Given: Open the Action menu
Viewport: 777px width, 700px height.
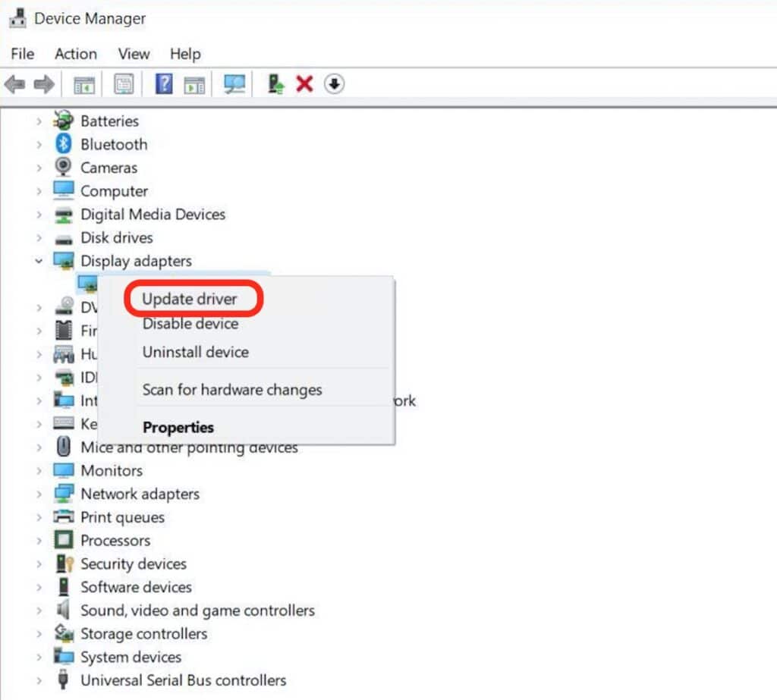Looking at the screenshot, I should click(75, 54).
